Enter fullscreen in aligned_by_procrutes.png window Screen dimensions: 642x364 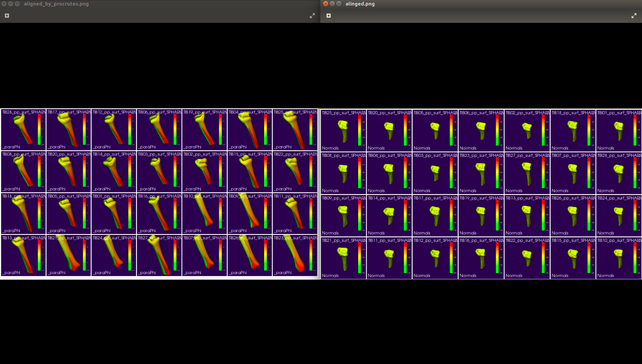[x=312, y=16]
